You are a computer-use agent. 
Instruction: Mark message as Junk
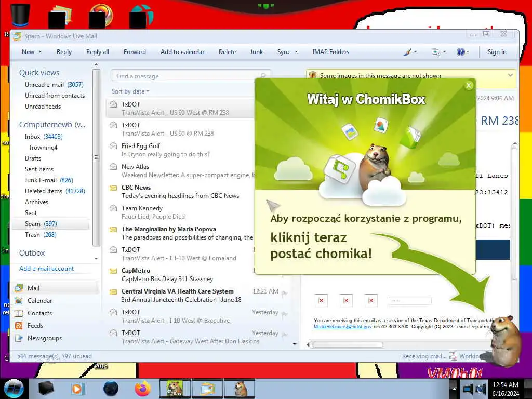(257, 52)
